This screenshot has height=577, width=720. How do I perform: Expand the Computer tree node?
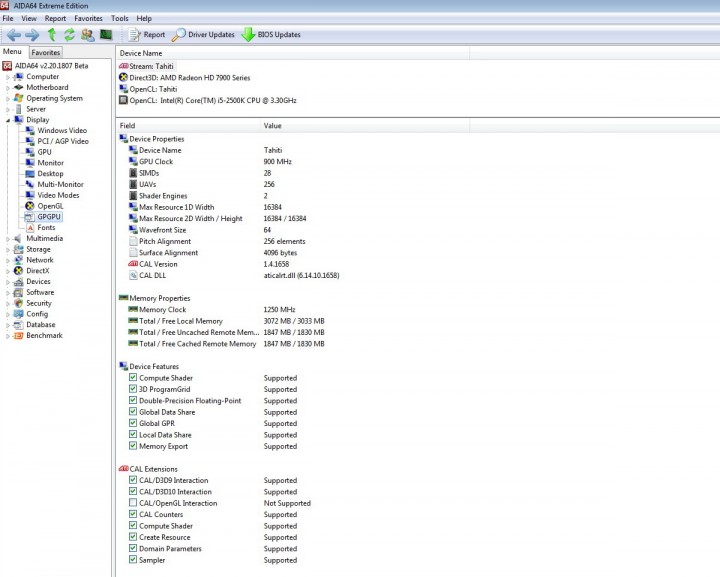[8, 77]
